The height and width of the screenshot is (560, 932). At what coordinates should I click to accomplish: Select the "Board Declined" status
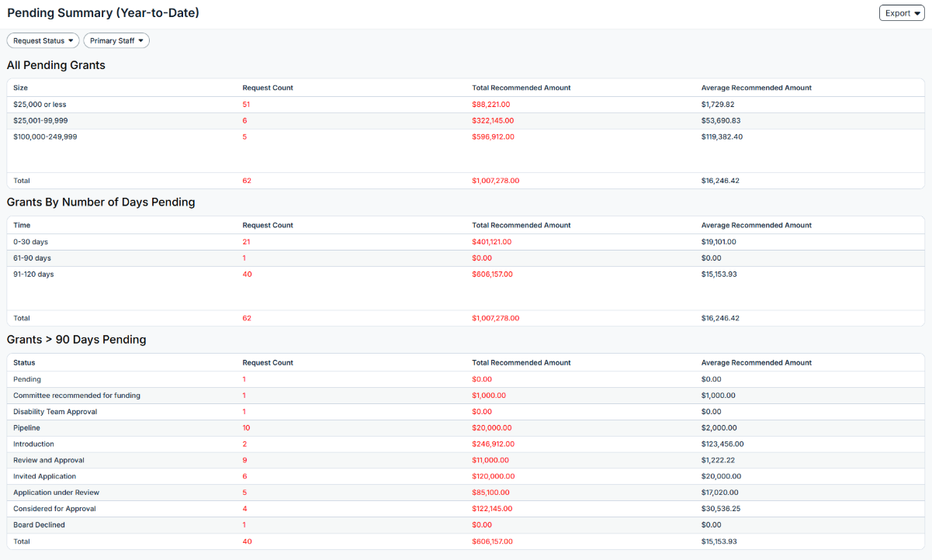point(39,526)
